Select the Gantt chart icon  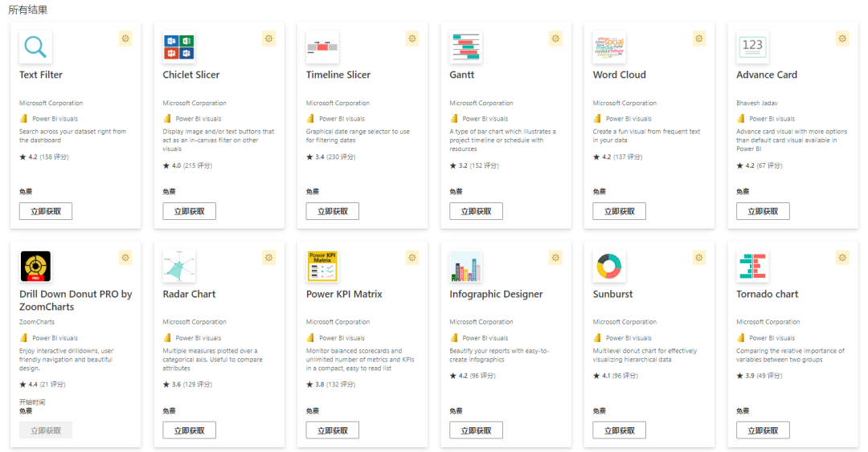pos(465,47)
